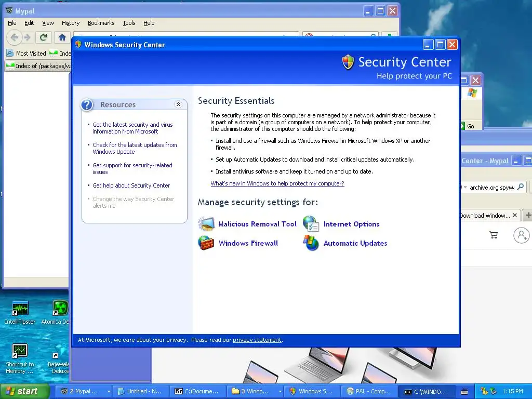Click the title bar shield icon of Security Center
This screenshot has width=532, height=399.
[78, 45]
